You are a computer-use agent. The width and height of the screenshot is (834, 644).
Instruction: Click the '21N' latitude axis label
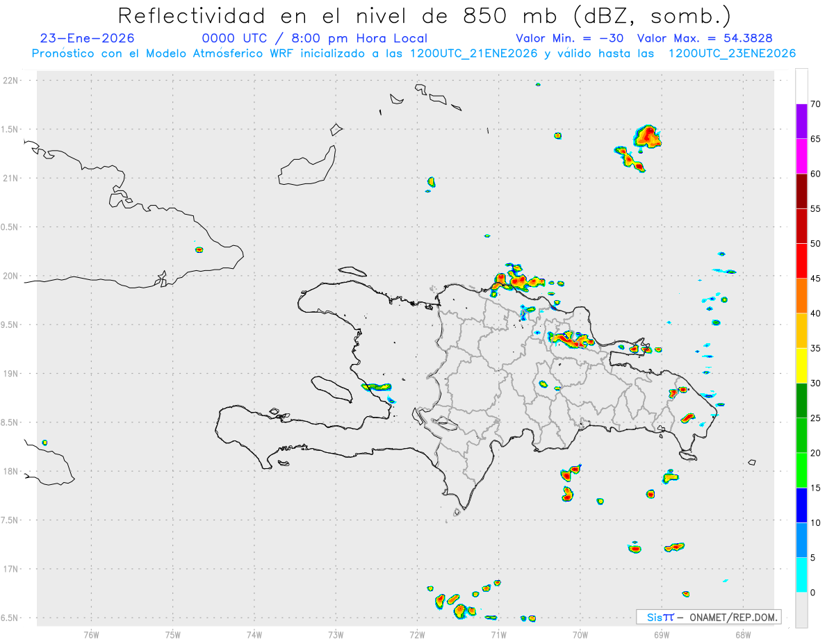tap(12, 179)
